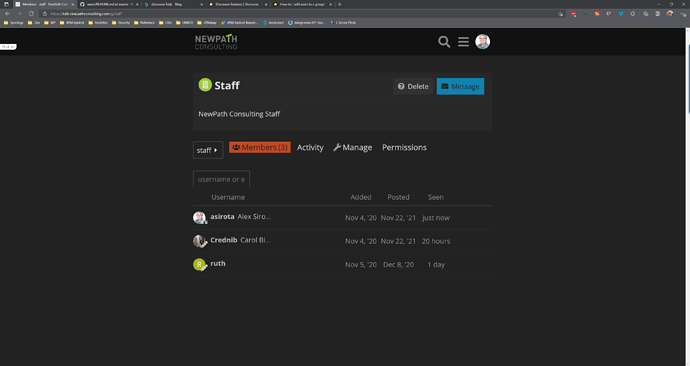Viewport: 690px width, 366px height.
Task: Click the browser forward arrow
Action: coord(19,14)
